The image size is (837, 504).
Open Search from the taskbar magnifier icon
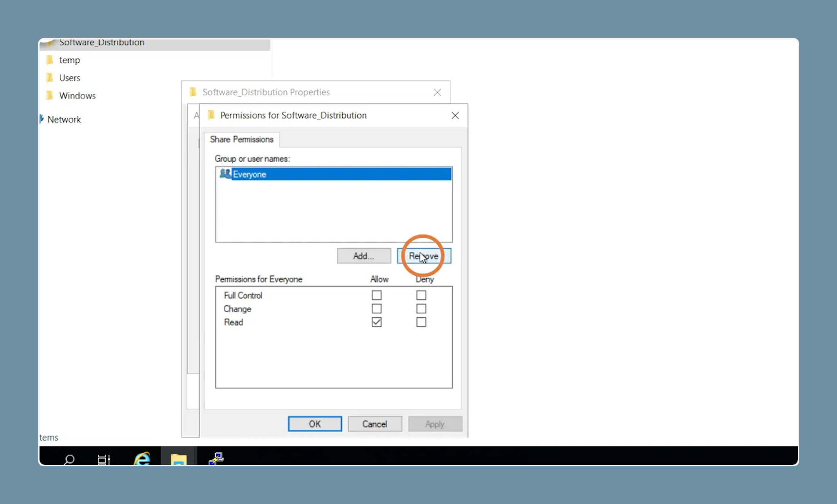(x=69, y=459)
